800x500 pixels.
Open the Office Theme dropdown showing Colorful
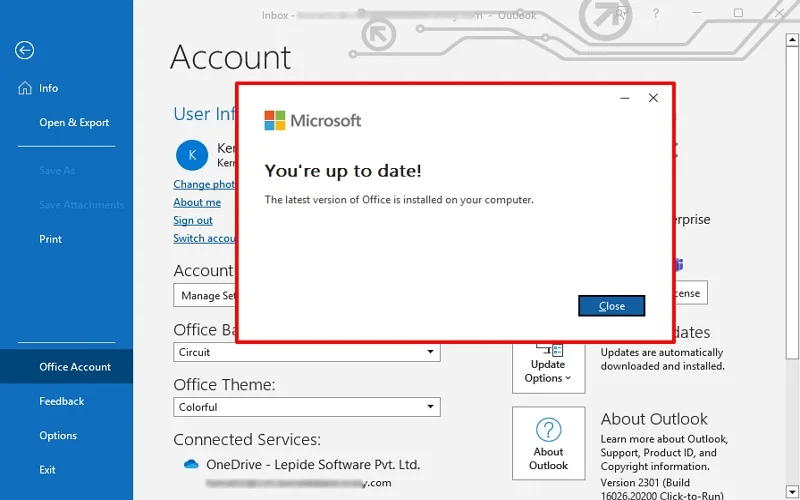click(x=307, y=407)
